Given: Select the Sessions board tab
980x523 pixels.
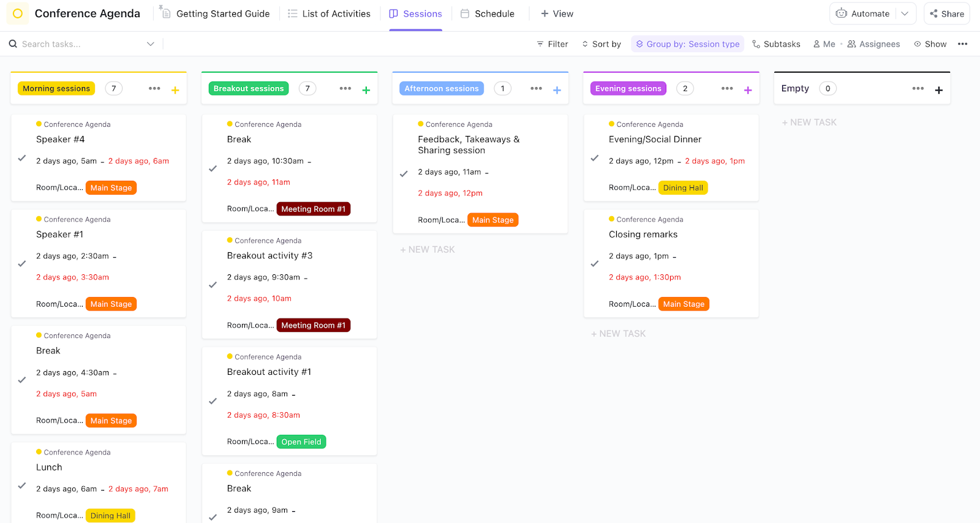Looking at the screenshot, I should pos(415,13).
